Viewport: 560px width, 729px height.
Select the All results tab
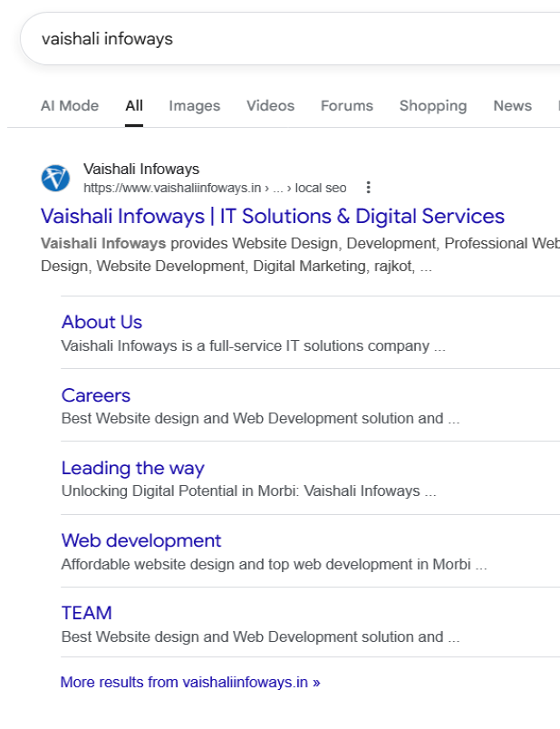coord(134,106)
